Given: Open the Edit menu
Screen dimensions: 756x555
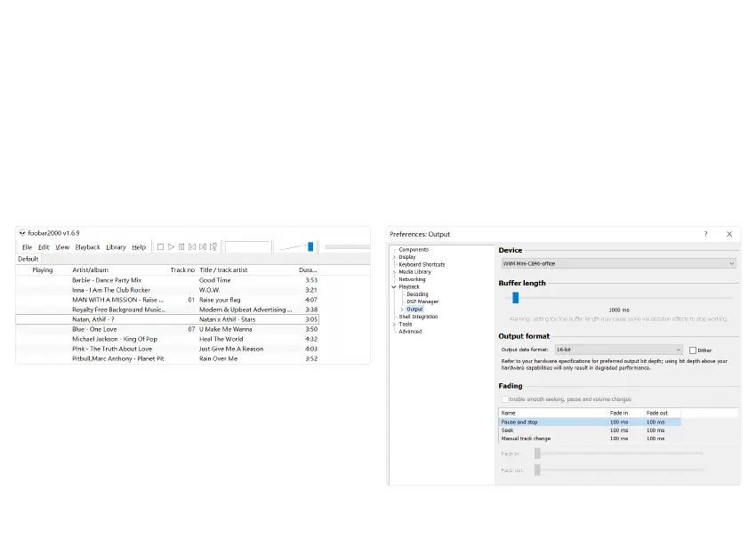Looking at the screenshot, I should point(44,247).
